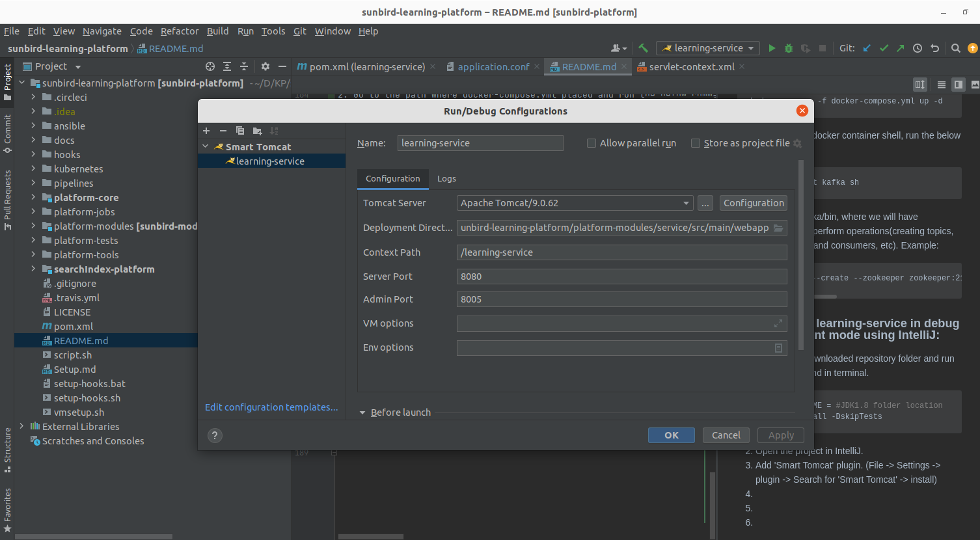Switch to application.conf editor tab
This screenshot has width=980, height=540.
pyautogui.click(x=493, y=66)
